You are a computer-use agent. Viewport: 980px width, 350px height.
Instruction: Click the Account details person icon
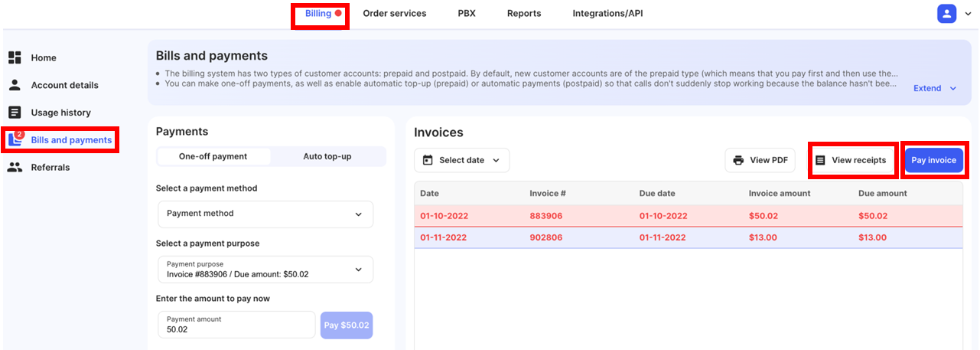(15, 85)
